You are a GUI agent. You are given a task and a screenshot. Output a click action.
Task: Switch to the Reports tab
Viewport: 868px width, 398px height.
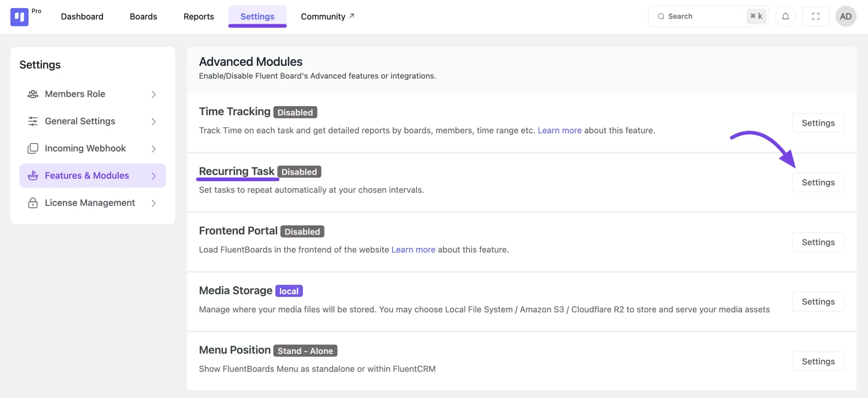coord(199,16)
